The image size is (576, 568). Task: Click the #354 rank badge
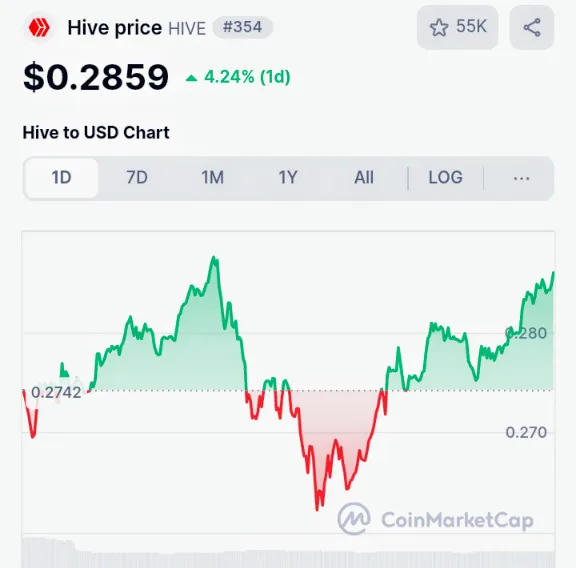[x=242, y=27]
